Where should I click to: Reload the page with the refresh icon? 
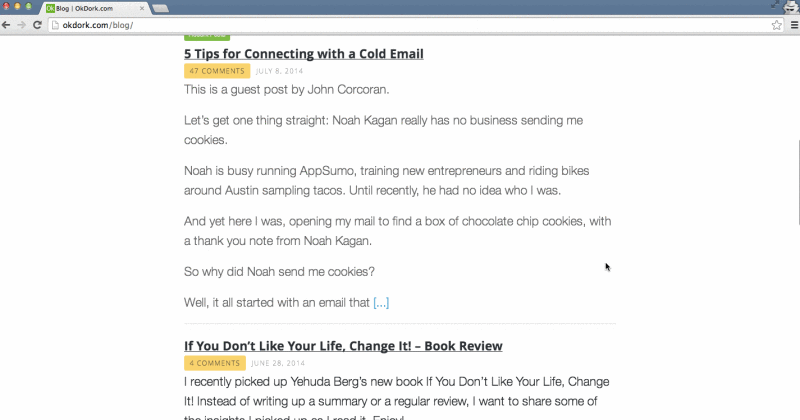(37, 25)
